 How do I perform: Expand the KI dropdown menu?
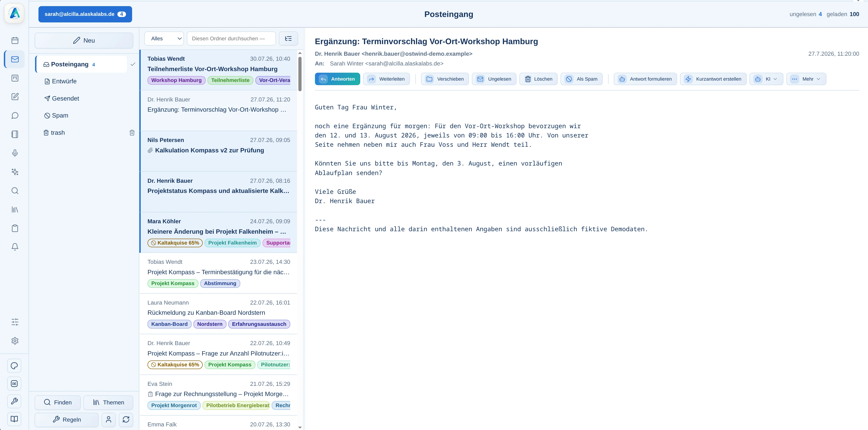767,79
